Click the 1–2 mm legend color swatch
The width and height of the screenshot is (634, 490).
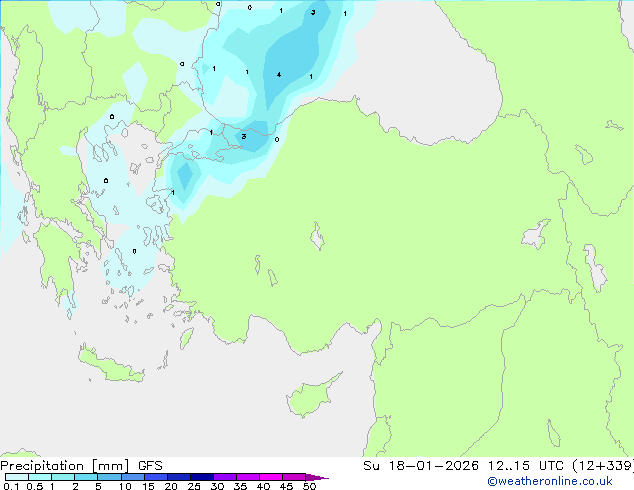point(63,477)
